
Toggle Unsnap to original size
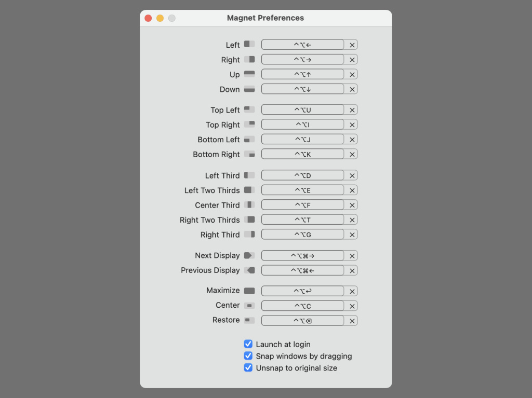[x=248, y=368]
